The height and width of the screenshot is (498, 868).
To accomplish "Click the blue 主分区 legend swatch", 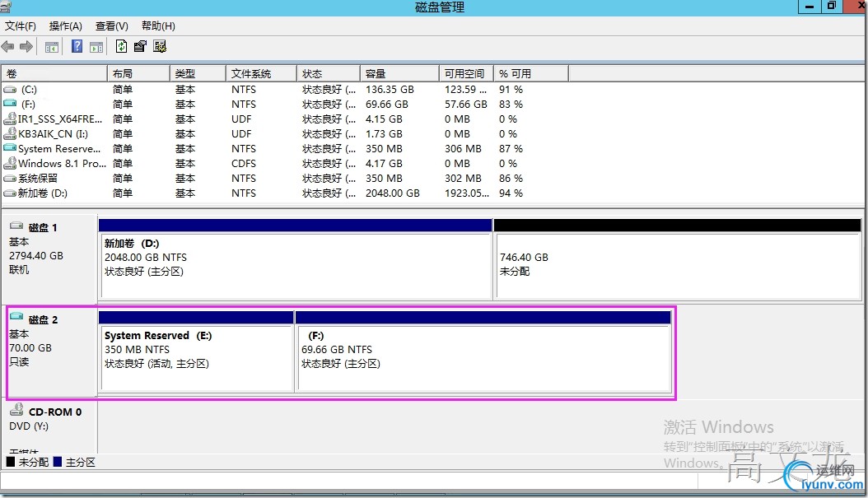I will pos(58,462).
